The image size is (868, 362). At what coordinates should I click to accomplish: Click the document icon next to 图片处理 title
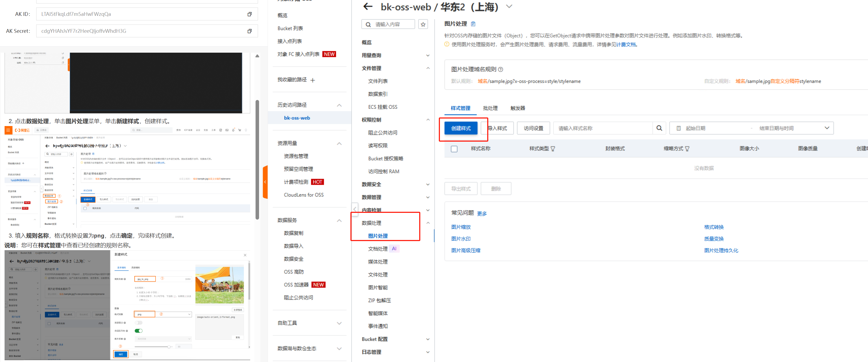click(x=473, y=24)
